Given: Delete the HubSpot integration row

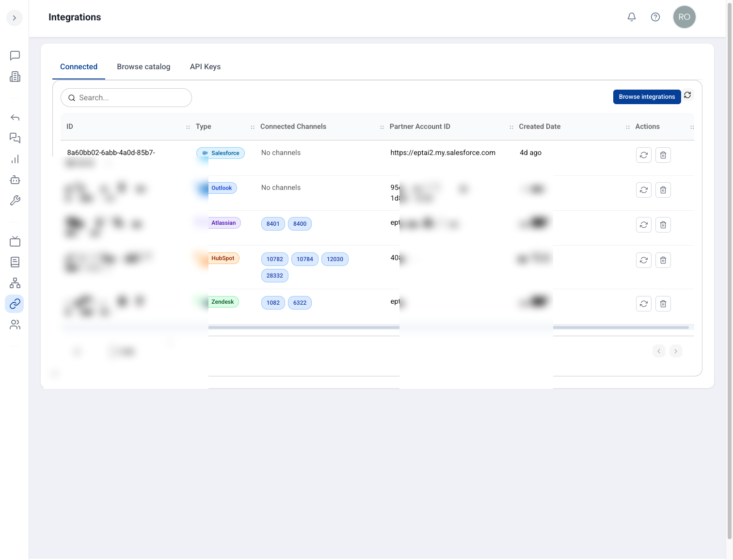Looking at the screenshot, I should click(x=663, y=260).
